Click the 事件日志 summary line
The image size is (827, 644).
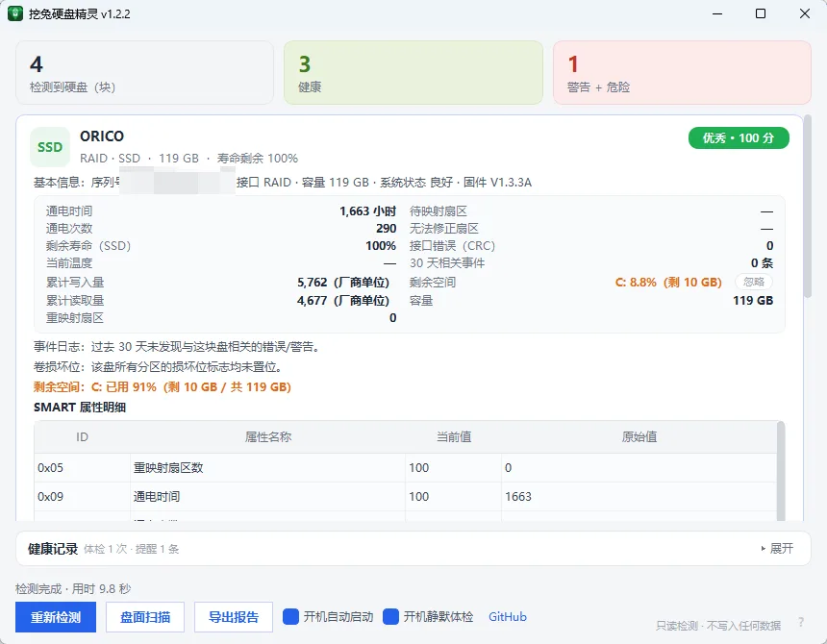[x=177, y=347]
